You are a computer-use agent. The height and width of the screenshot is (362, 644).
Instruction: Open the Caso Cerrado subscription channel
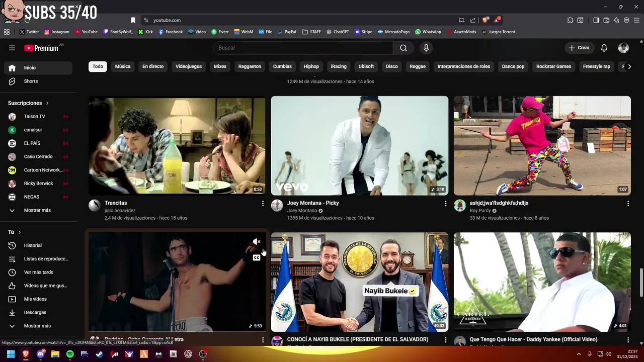38,156
